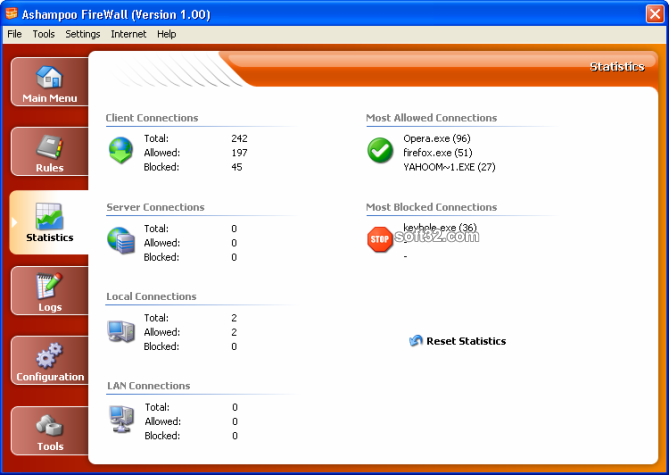Viewport: 669px width, 475px height.
Task: Select the keyhole.exe (36) entry
Action: (x=439, y=227)
